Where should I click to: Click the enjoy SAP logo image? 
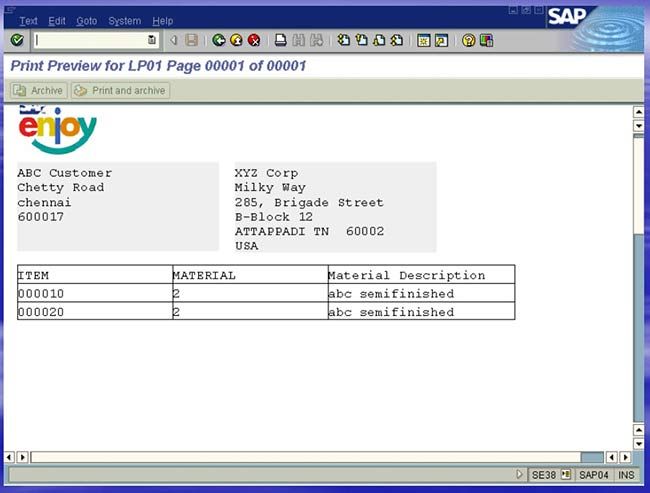point(58,130)
